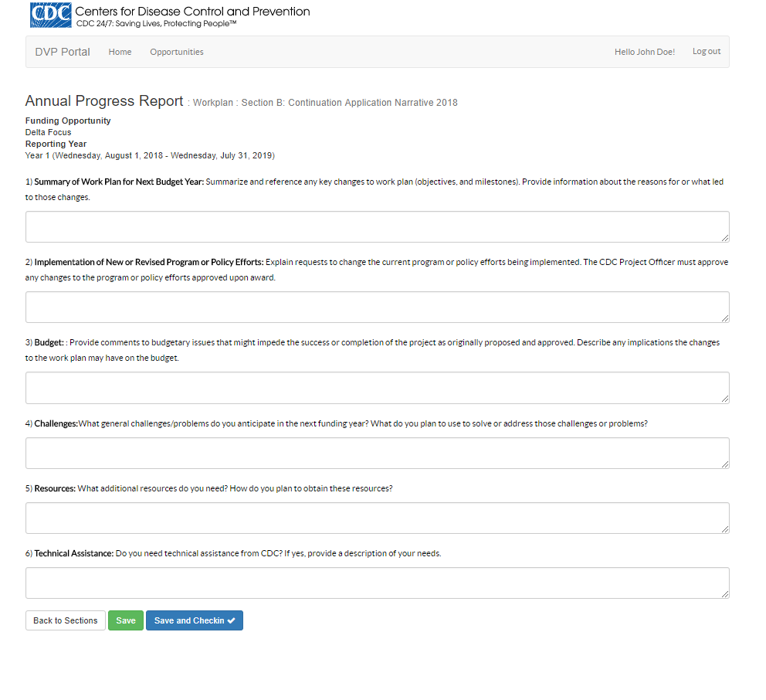Click resize handle of Summary of Work Plan textbox
The image size is (766, 700).
coord(725,238)
